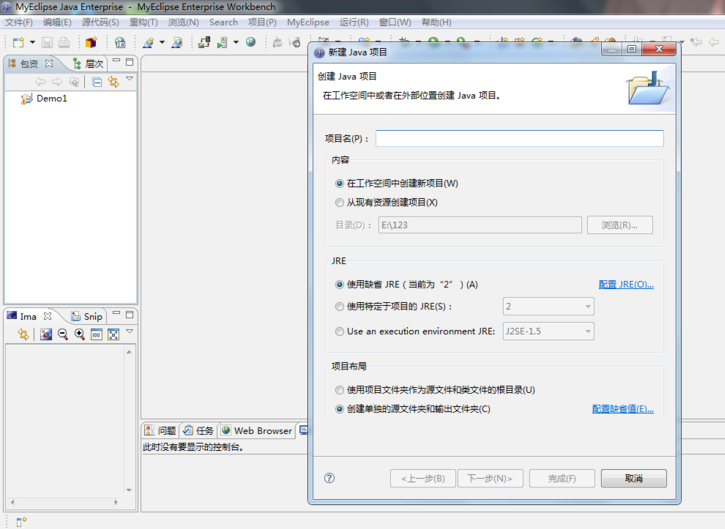Open the 文件(F) menu
Image resolution: width=725 pixels, height=529 pixels.
point(19,22)
